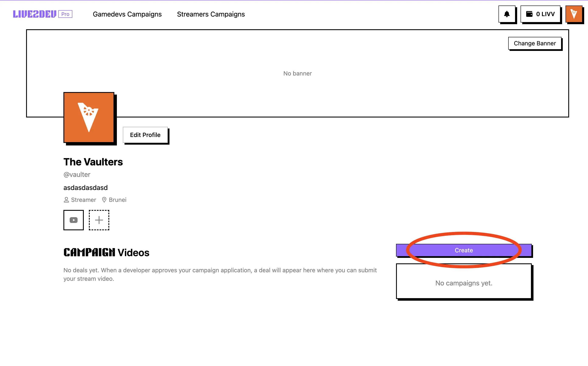Click the No banner placeholder text

pos(298,73)
